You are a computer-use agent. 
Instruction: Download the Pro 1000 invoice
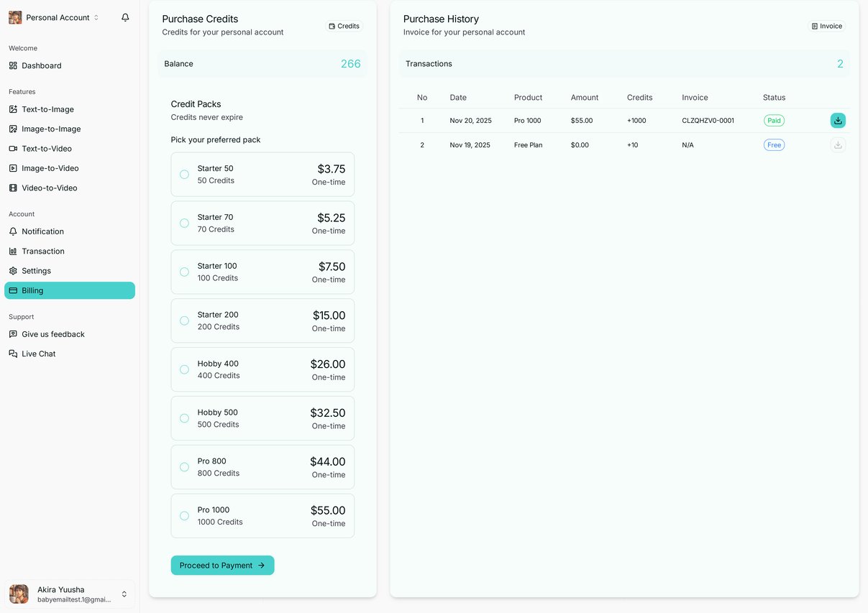838,120
